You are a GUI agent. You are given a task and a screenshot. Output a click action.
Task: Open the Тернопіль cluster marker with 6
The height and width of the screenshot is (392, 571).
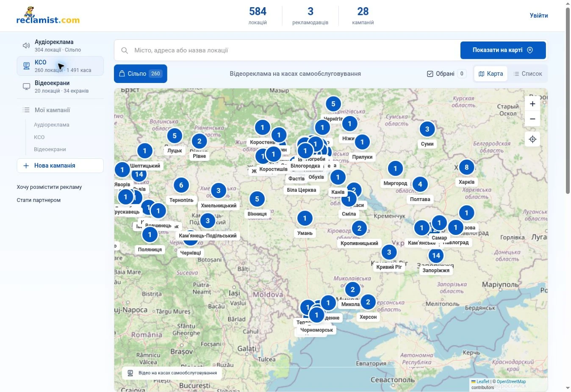tap(181, 185)
